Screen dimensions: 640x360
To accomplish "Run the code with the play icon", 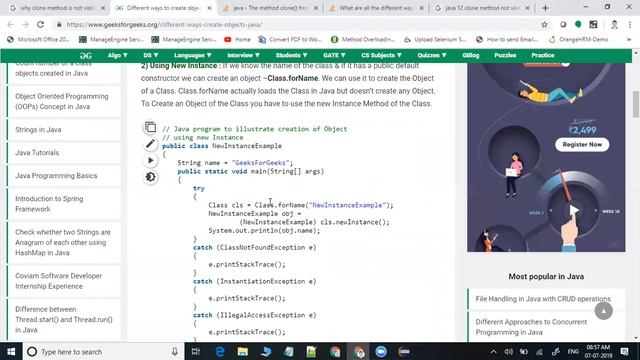I will pyautogui.click(x=150, y=160).
